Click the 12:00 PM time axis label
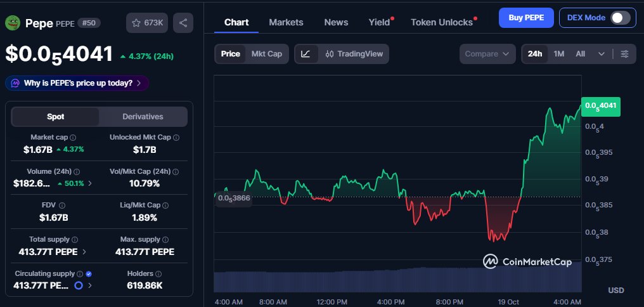The height and width of the screenshot is (307, 644). click(331, 302)
